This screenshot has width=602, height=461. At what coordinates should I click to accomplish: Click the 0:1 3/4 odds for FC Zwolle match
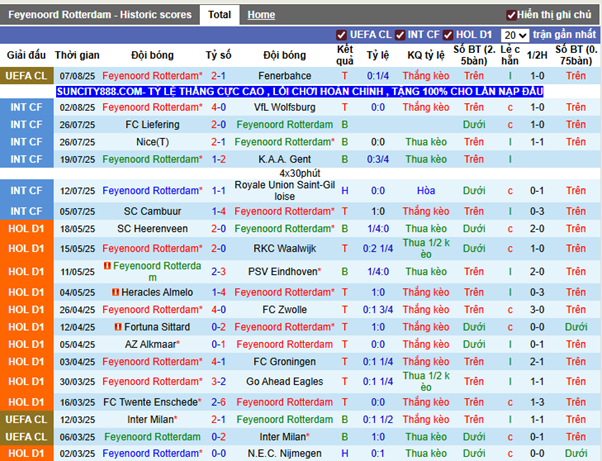coord(378,309)
